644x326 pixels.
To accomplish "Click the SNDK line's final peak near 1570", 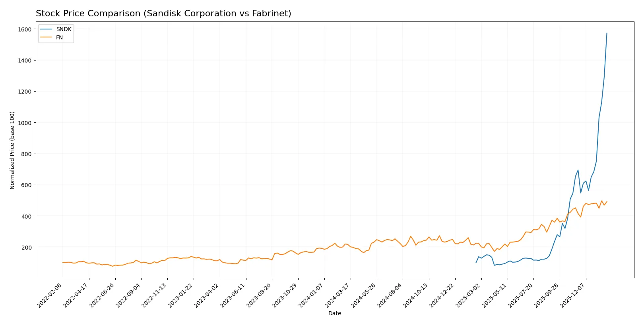I will click(607, 33).
